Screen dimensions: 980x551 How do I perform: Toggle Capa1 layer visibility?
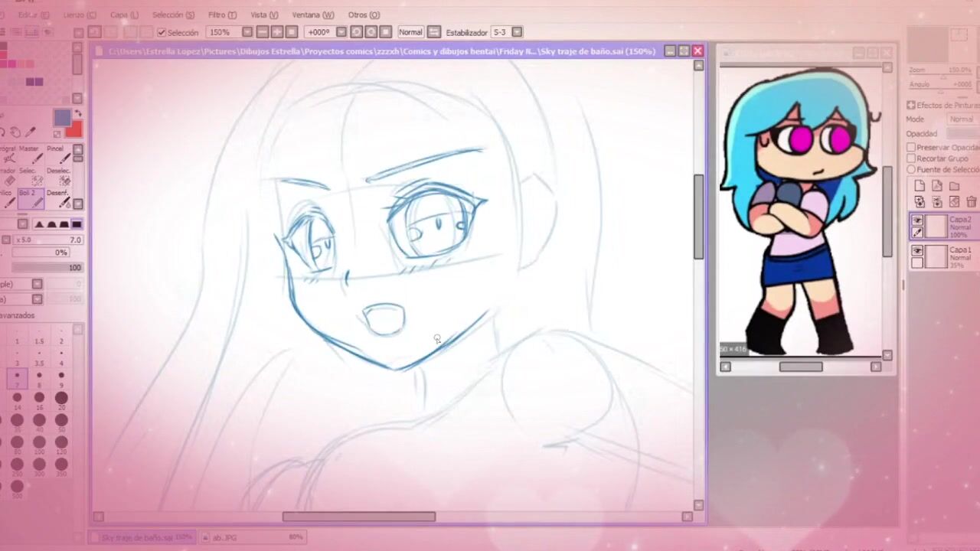pos(917,251)
